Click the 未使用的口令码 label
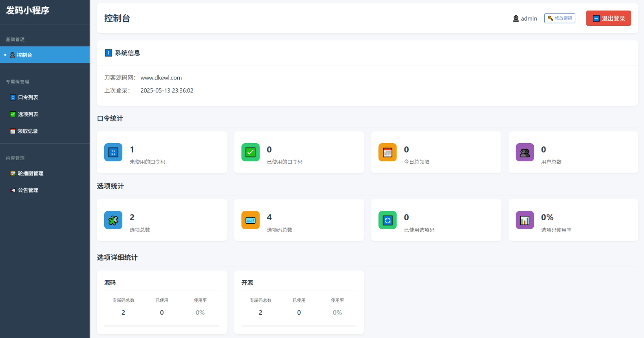 [x=147, y=162]
